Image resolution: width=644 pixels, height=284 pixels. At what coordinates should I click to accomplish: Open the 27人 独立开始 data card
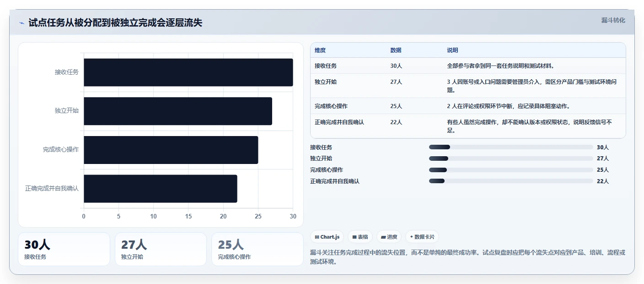coord(161,249)
